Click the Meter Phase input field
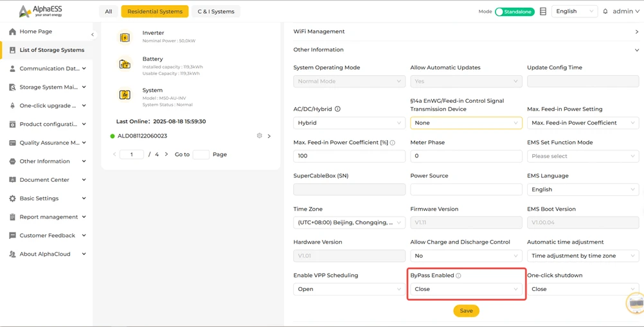The height and width of the screenshot is (327, 644). pyautogui.click(x=466, y=156)
